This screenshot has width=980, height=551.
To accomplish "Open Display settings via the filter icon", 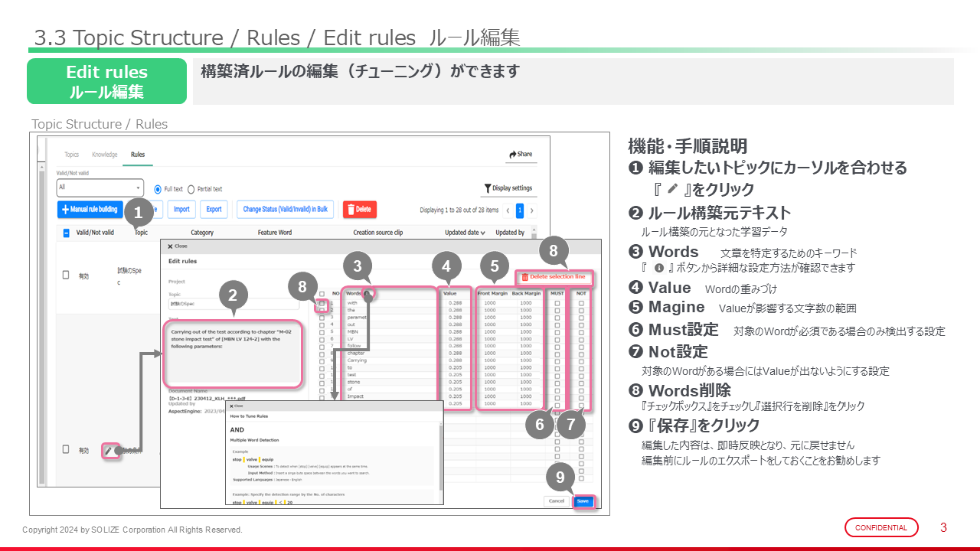I will 487,188.
